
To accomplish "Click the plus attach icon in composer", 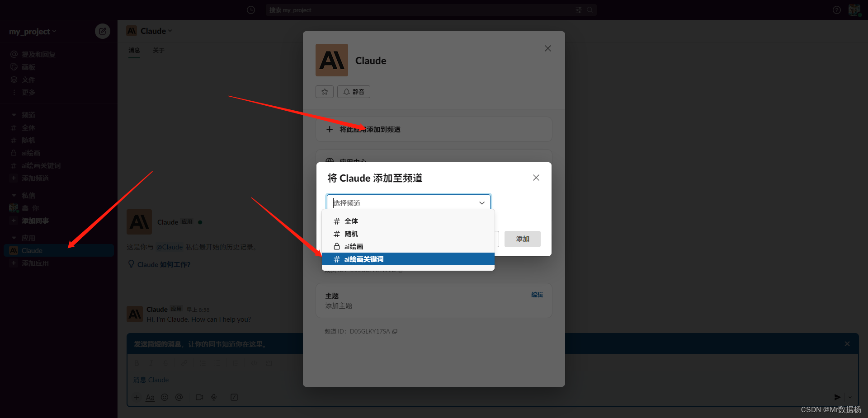I will (137, 397).
